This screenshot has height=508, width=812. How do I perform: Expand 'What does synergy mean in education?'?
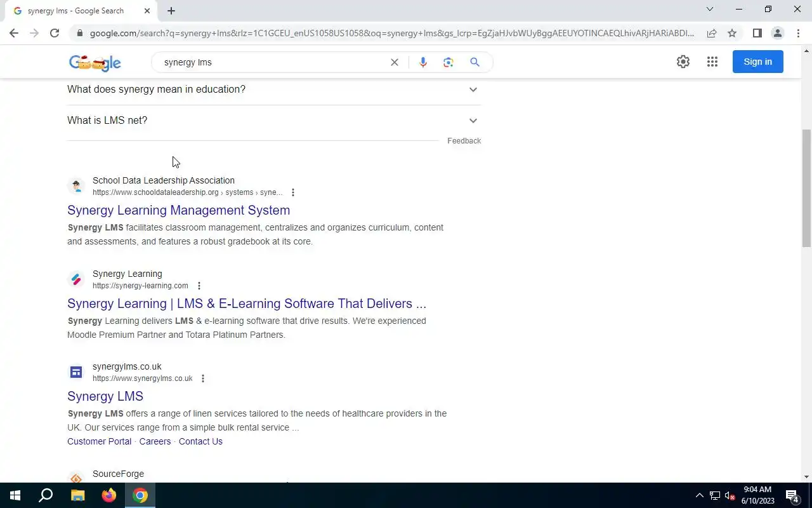274,90
